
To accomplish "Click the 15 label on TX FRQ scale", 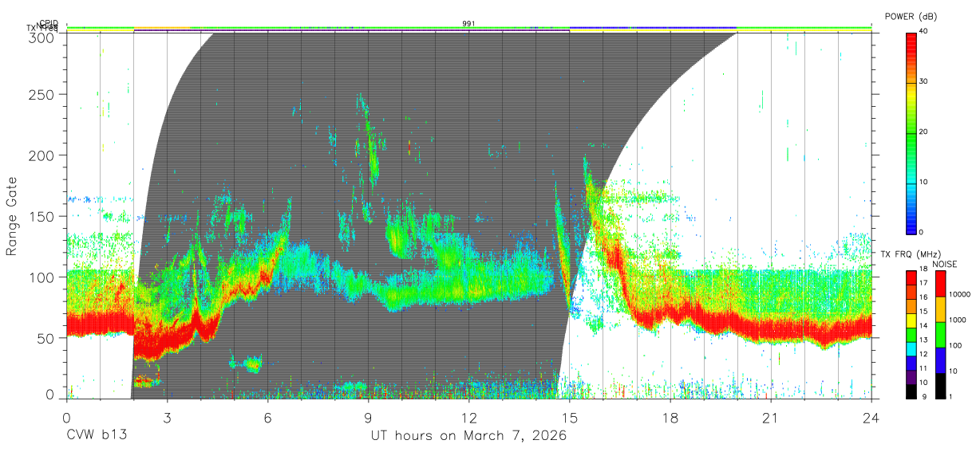I will point(923,312).
